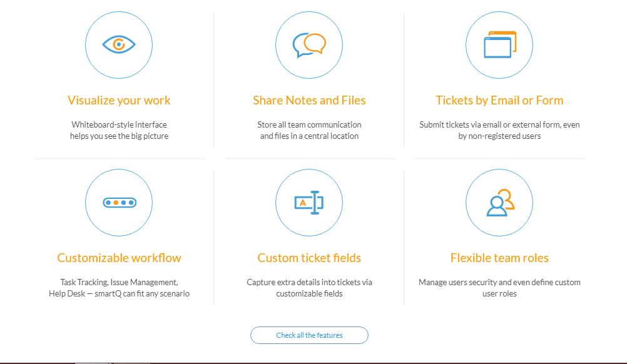Click the non-registered users description text

click(499, 130)
